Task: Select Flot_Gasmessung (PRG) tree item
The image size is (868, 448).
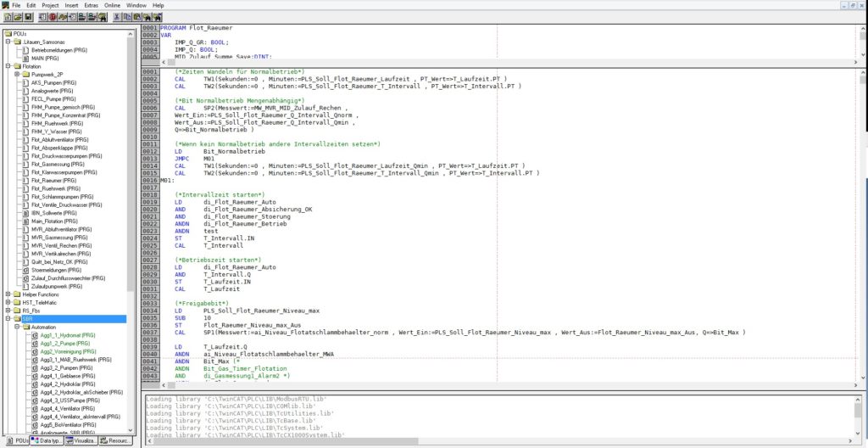Action: point(58,164)
